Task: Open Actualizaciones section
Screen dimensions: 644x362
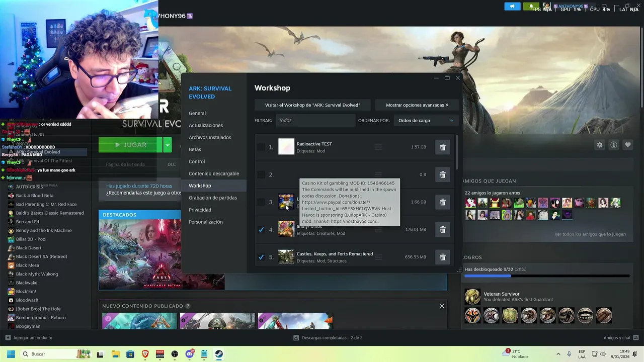Action: 206,125
